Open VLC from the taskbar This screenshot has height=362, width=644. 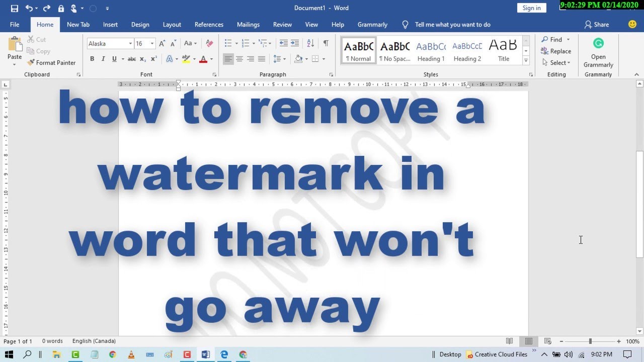tap(131, 354)
